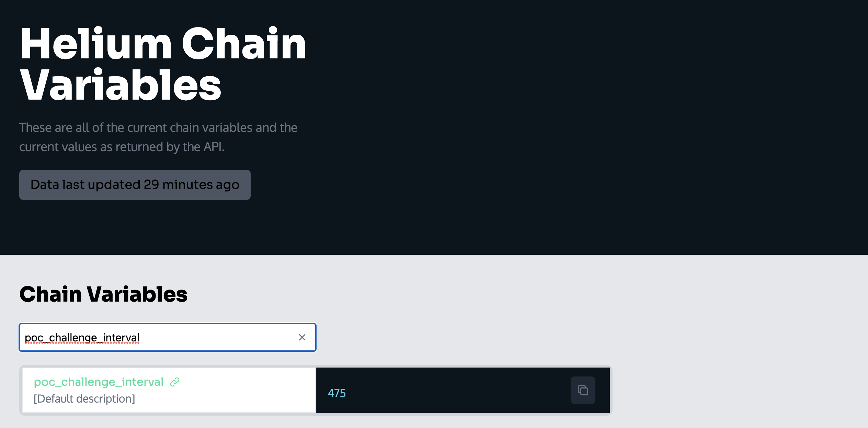This screenshot has height=428, width=868.
Task: Clear the search field with the X icon
Action: pos(302,337)
